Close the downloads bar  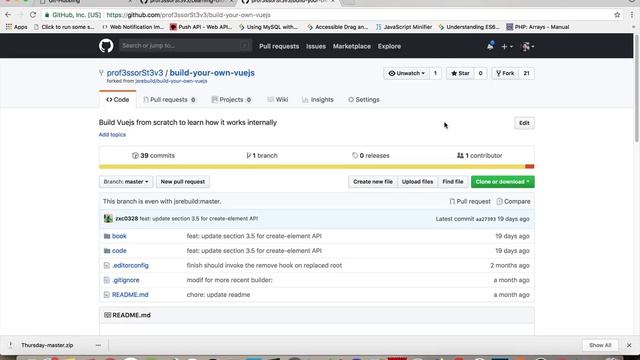coord(629,345)
